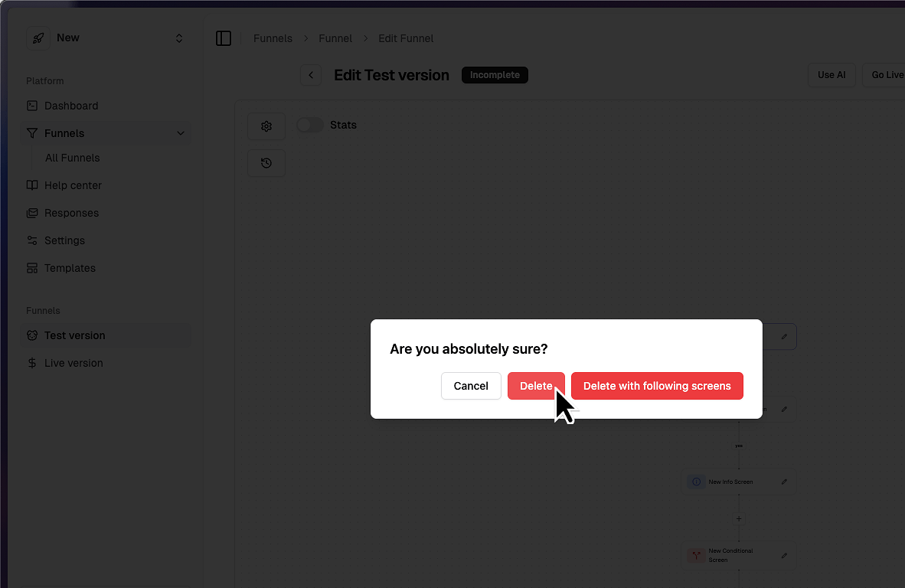The image size is (905, 588).
Task: Collapse the Funnels menu chevron
Action: point(180,133)
